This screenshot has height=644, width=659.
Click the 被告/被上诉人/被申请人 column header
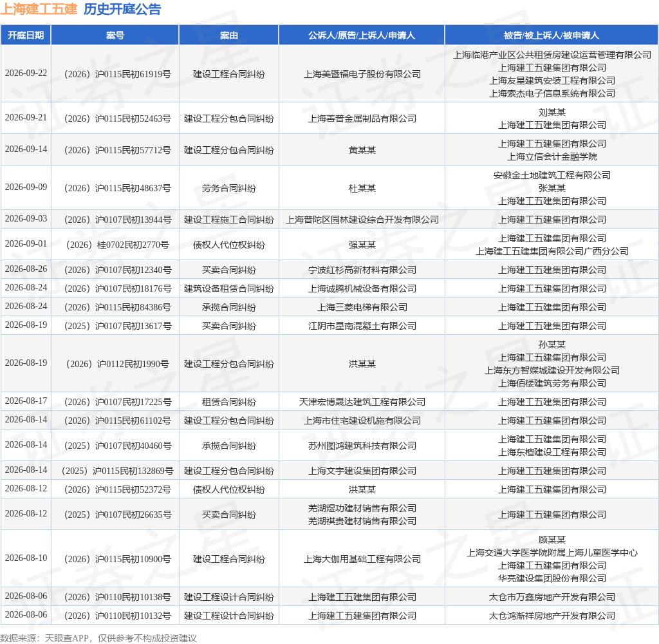(x=552, y=35)
